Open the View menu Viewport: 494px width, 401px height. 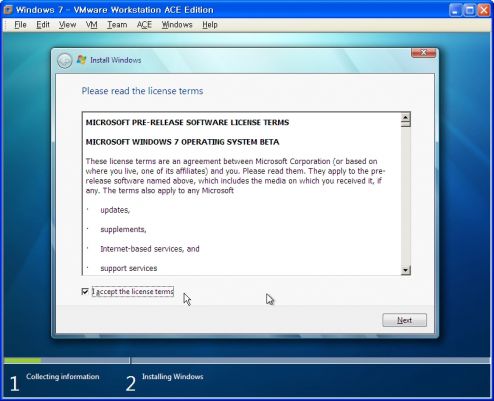point(67,25)
